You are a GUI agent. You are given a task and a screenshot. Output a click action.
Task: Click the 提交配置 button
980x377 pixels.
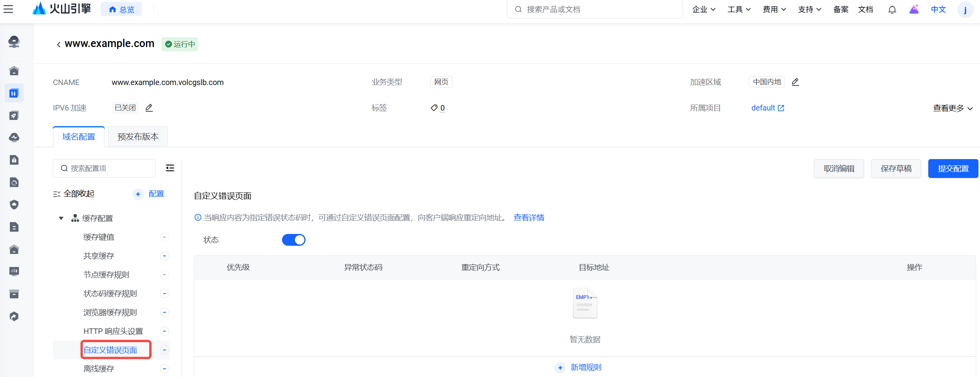tap(953, 169)
